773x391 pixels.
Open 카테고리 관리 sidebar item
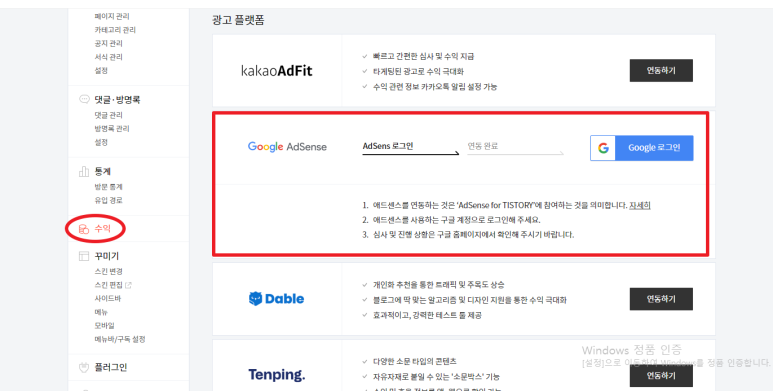[115, 30]
